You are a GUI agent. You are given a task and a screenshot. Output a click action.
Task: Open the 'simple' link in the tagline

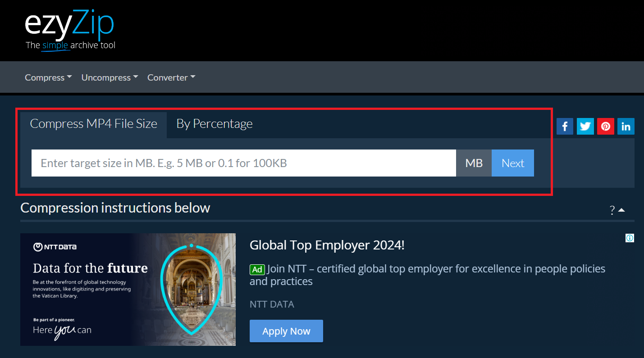click(x=56, y=45)
